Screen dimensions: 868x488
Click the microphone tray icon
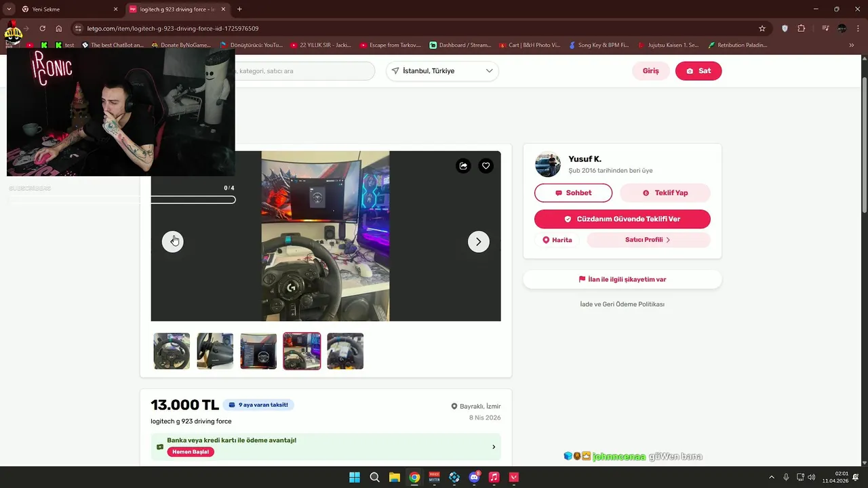(786, 477)
